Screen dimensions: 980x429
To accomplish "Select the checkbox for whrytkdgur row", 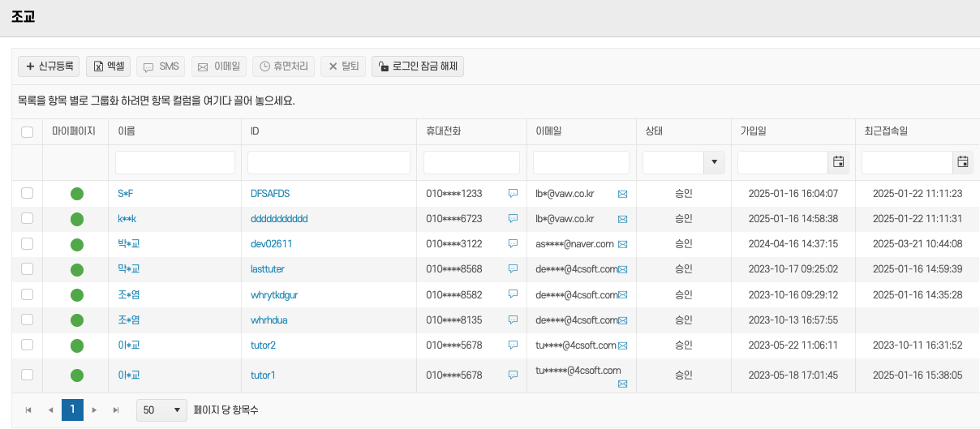I will coord(27,294).
